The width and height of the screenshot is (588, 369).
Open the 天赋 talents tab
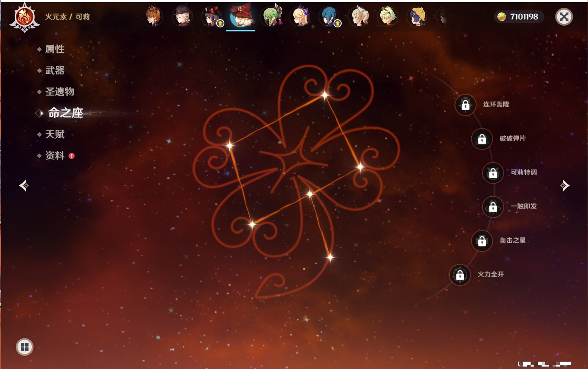tap(55, 134)
